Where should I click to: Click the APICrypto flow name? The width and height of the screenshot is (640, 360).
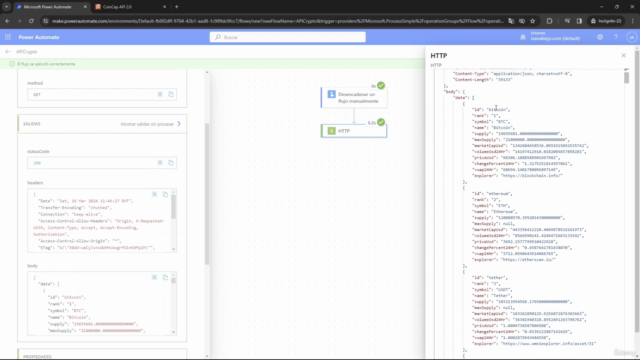coord(27,52)
